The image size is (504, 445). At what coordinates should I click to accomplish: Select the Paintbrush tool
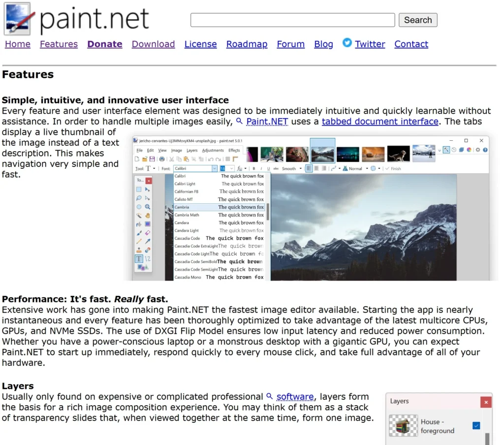click(139, 233)
